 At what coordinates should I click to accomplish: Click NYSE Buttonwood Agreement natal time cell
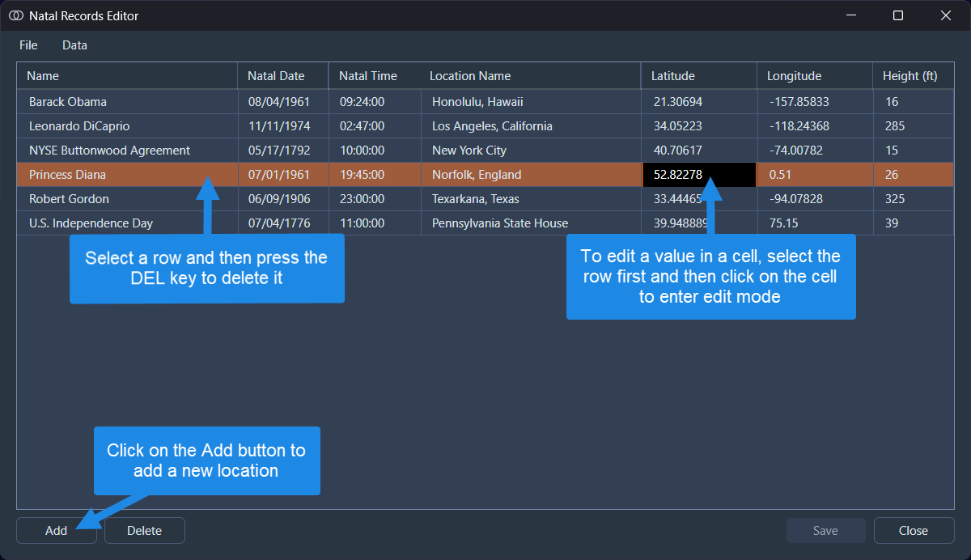point(362,151)
